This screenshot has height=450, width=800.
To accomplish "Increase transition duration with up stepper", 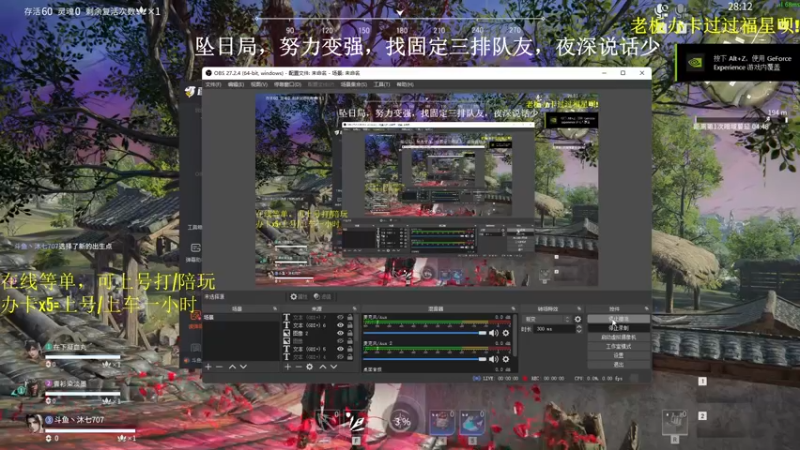I will tap(579, 327).
